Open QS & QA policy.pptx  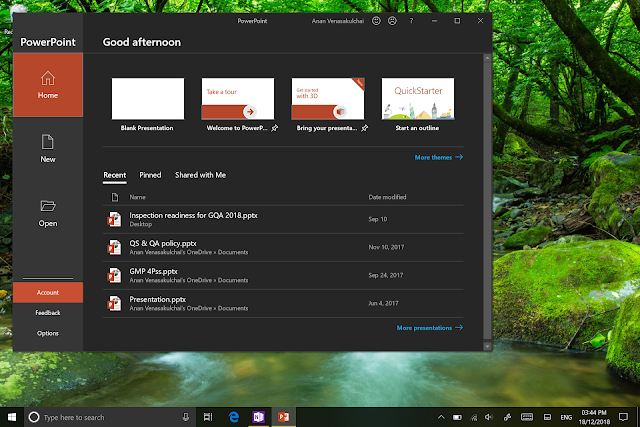point(283,247)
